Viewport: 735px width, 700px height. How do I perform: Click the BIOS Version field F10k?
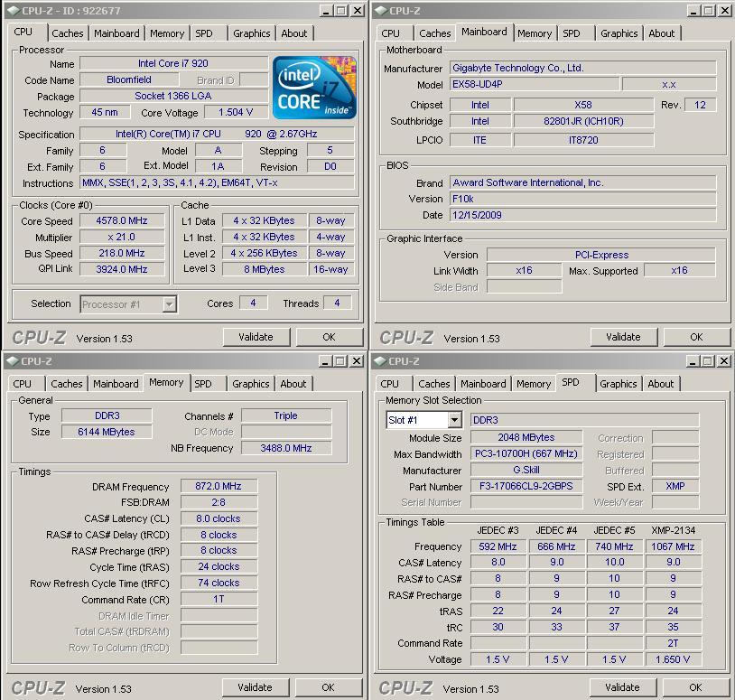583,199
